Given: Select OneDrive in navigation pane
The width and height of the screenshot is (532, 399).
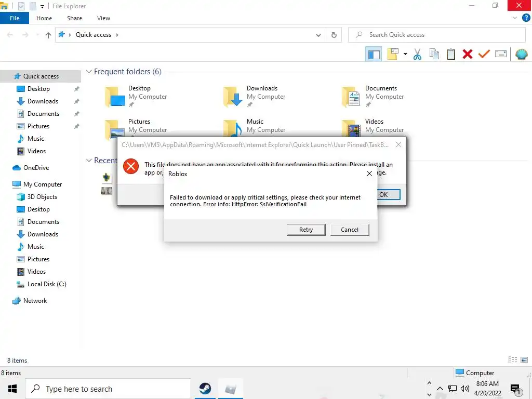Looking at the screenshot, I should pyautogui.click(x=36, y=168).
